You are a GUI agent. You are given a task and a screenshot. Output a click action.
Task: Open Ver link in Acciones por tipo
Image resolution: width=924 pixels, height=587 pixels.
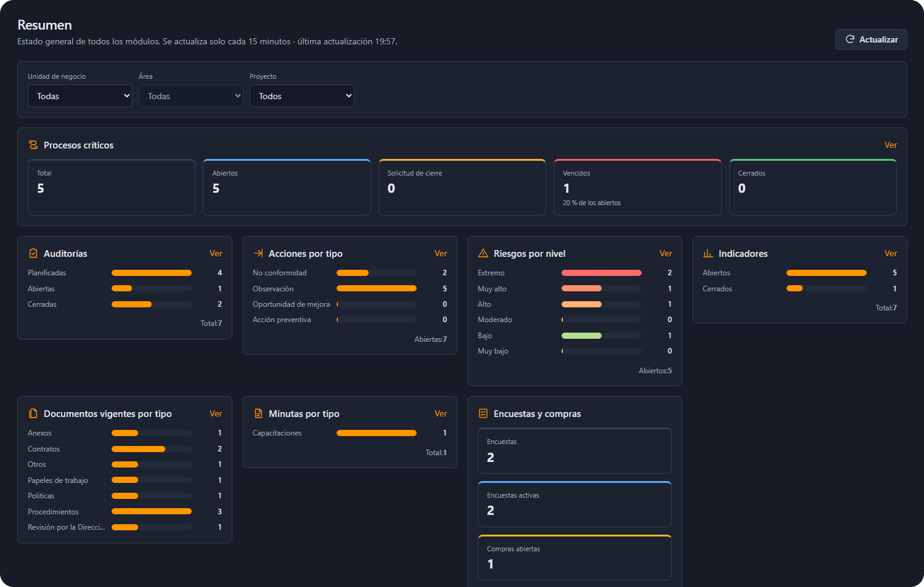point(441,253)
